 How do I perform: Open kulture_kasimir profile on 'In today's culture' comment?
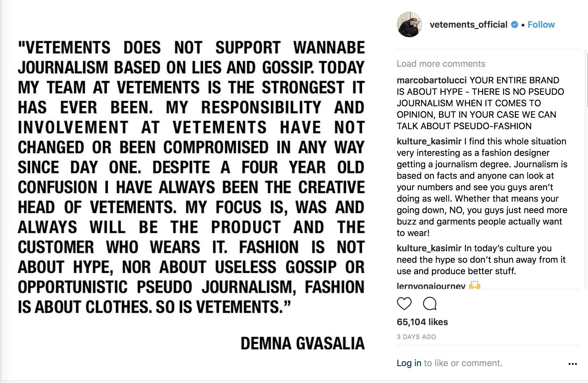(429, 248)
